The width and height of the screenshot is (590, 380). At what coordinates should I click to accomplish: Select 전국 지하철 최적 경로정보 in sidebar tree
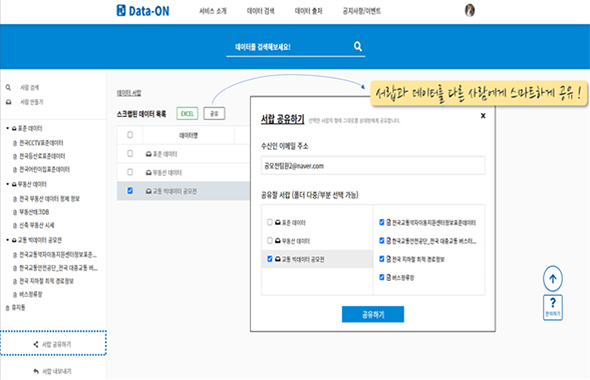pyautogui.click(x=46, y=281)
